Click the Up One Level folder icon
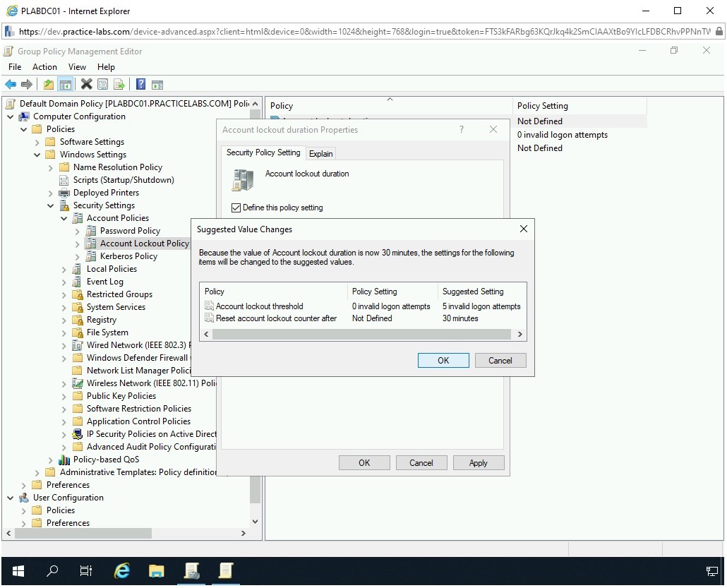Viewport: 727px width, 588px height. point(48,85)
